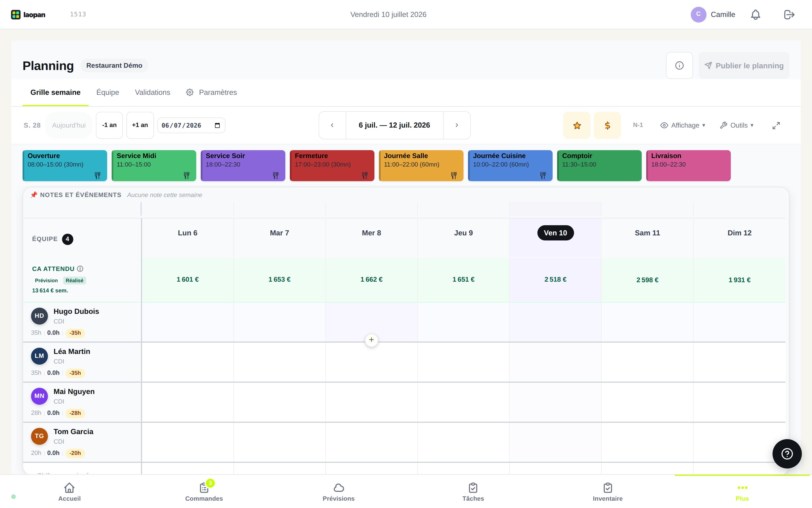Click the plus button in Hugo's Mer 8 cell

(x=371, y=340)
